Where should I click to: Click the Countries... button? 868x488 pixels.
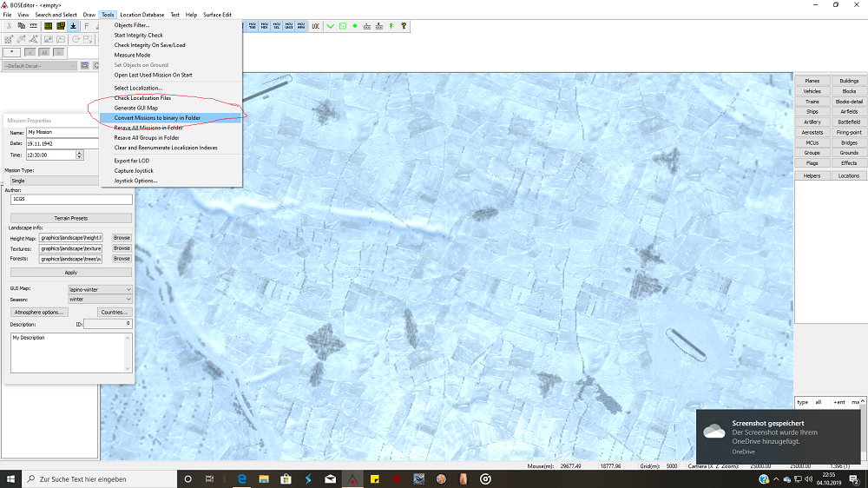tap(115, 313)
